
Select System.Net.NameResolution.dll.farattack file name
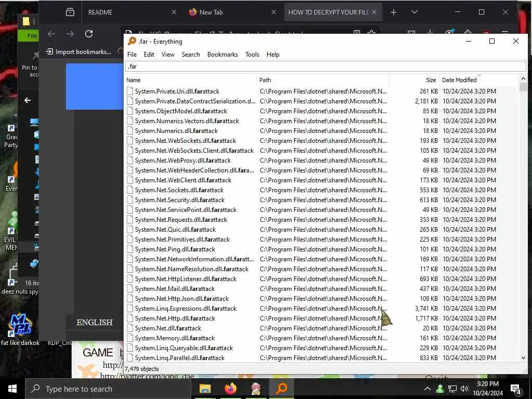click(192, 269)
